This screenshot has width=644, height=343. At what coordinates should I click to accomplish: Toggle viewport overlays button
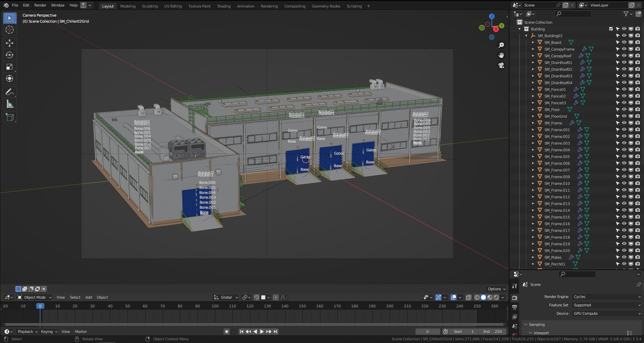coord(453,297)
